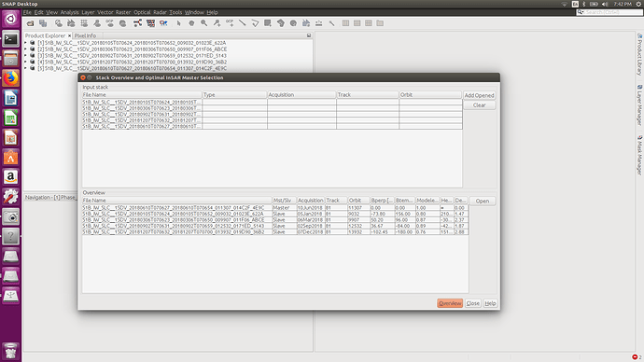
Task: Open the Graph Builder toolbar icon
Action: 137,23
